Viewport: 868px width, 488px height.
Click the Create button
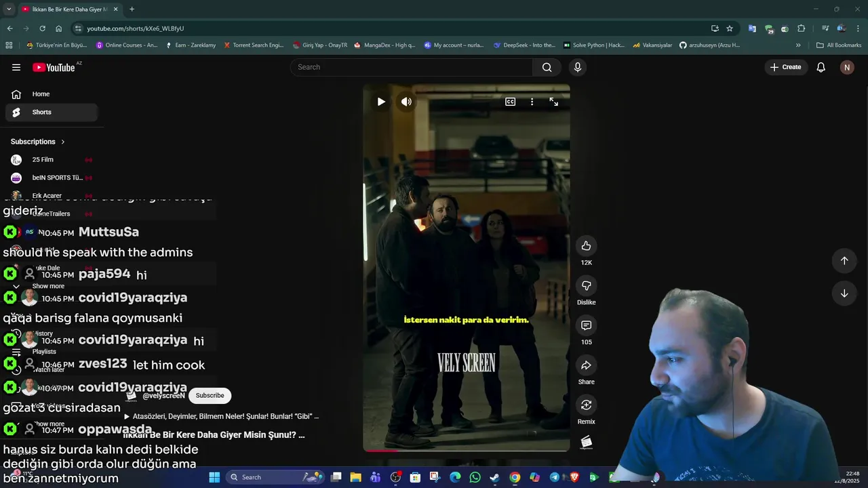pos(785,67)
